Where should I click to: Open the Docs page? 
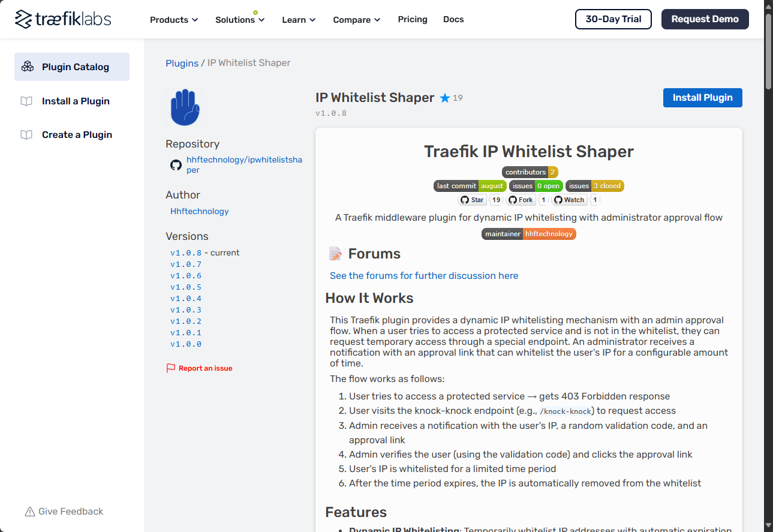453,19
